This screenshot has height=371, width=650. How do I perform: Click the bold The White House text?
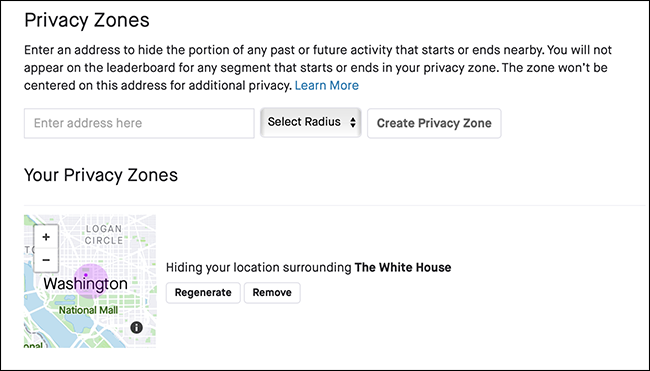coord(403,267)
